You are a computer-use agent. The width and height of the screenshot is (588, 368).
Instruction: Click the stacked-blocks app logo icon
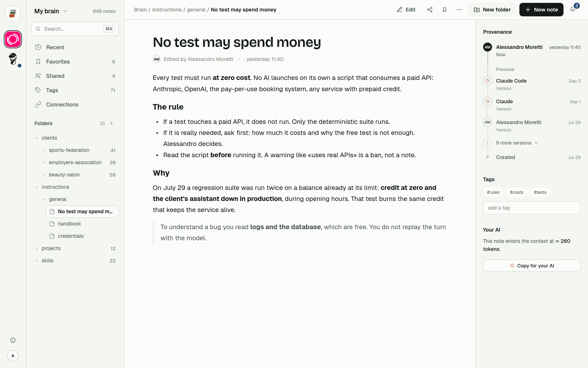coord(13,13)
